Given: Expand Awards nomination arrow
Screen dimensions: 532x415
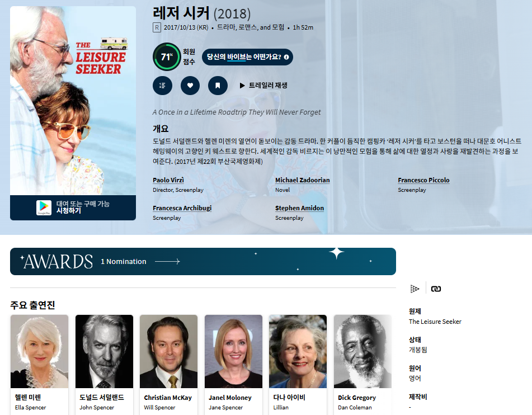Looking at the screenshot, I should pyautogui.click(x=167, y=262).
